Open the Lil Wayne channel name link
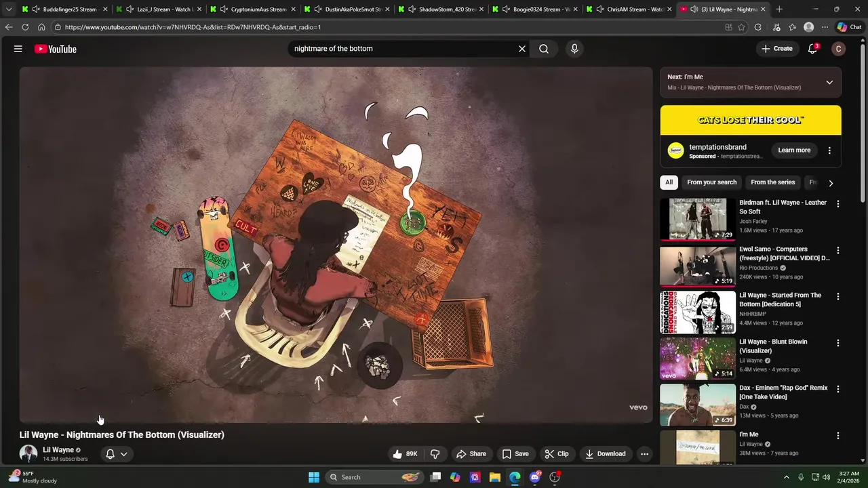Viewport: 868px width, 488px height. click(x=58, y=450)
